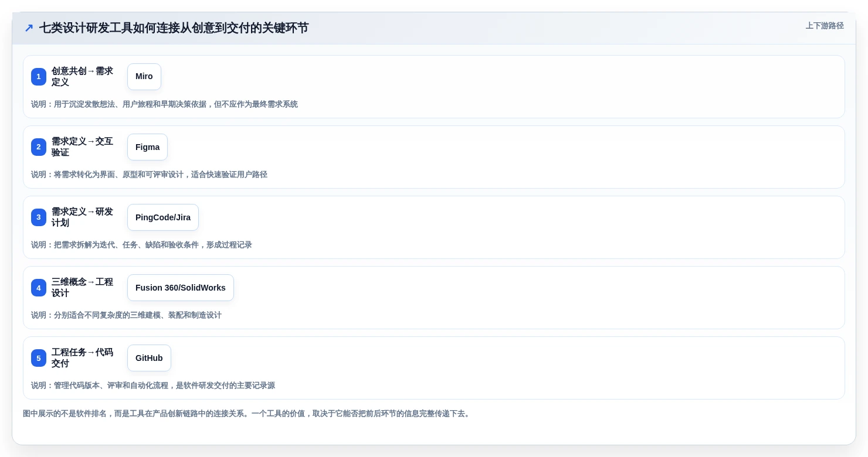Select the GitHub tool chip
The image size is (868, 457).
click(x=149, y=358)
